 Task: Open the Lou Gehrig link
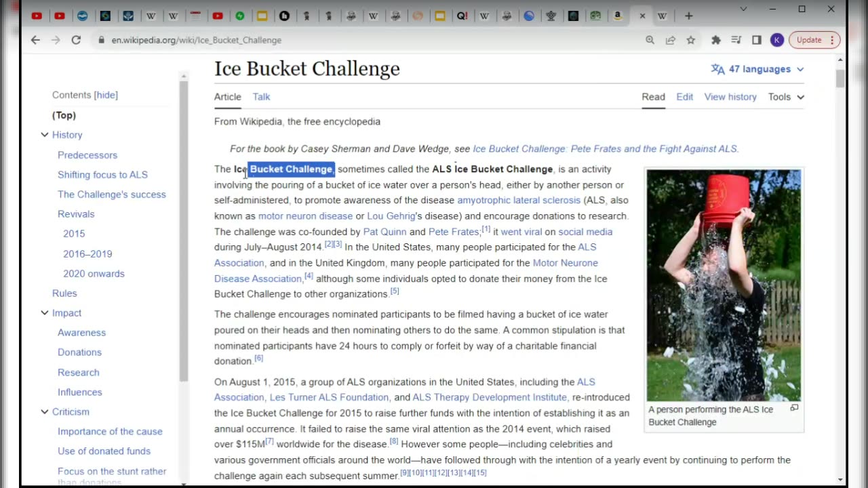[x=391, y=216]
